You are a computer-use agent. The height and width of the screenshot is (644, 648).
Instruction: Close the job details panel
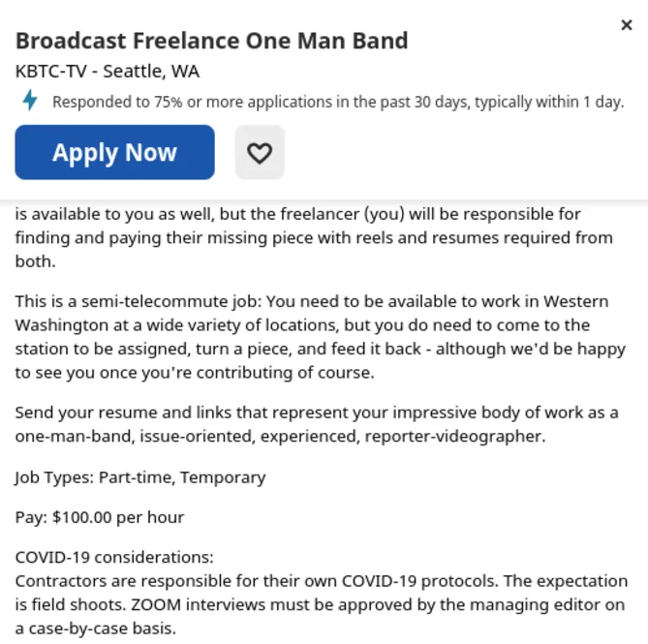tap(627, 25)
